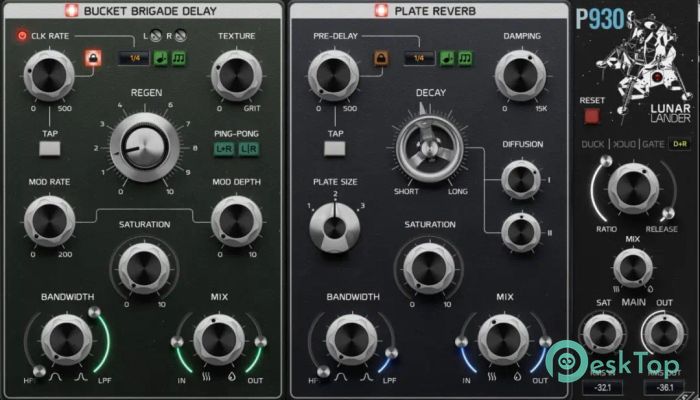Image resolution: width=700 pixels, height=400 pixels.
Task: Click reverb mix dry waves icon
Action: 492,378
